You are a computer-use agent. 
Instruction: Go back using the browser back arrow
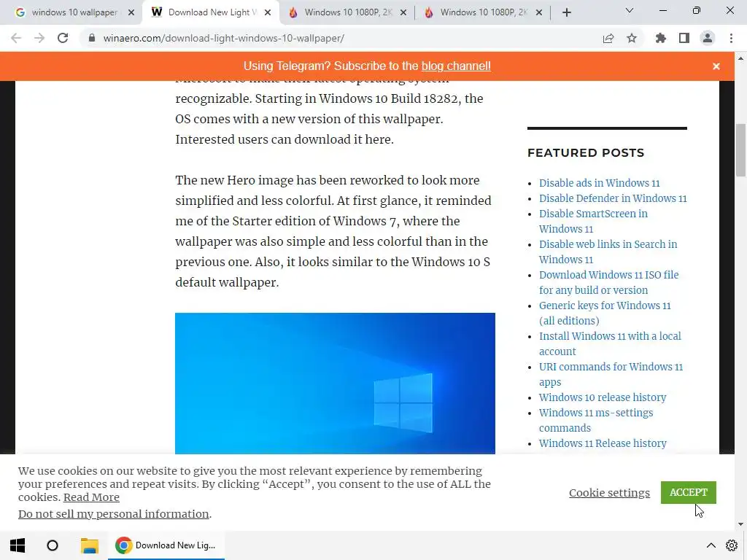(16, 38)
